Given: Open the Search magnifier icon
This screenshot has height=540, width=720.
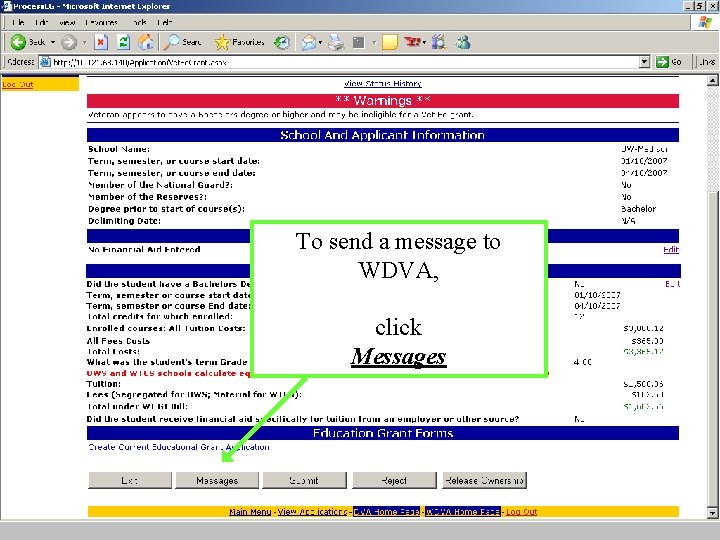Looking at the screenshot, I should pos(172,42).
